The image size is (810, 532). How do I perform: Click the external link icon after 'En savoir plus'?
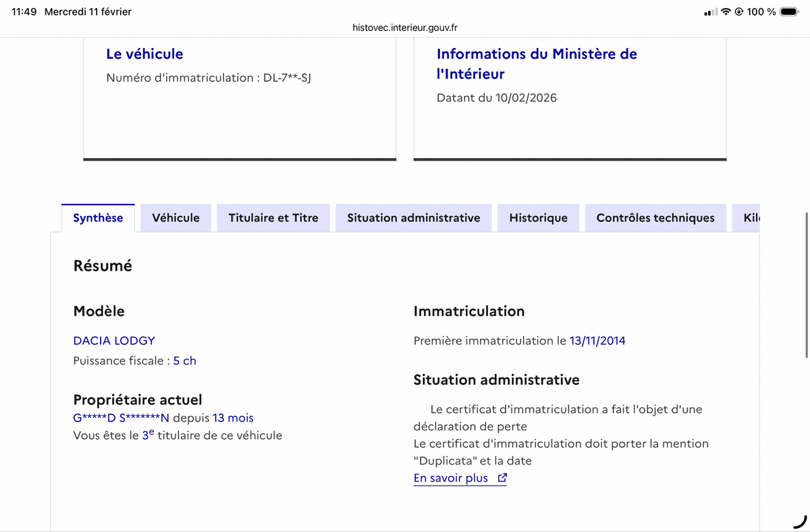[502, 478]
